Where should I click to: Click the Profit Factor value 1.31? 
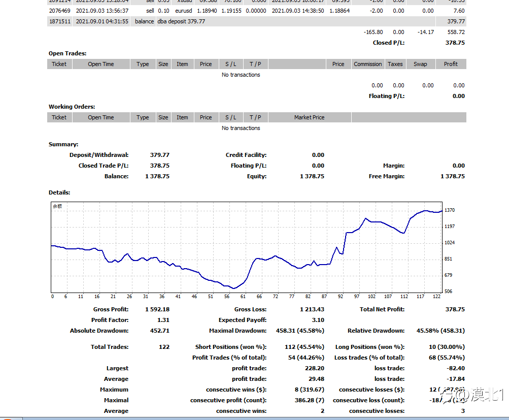coord(163,320)
